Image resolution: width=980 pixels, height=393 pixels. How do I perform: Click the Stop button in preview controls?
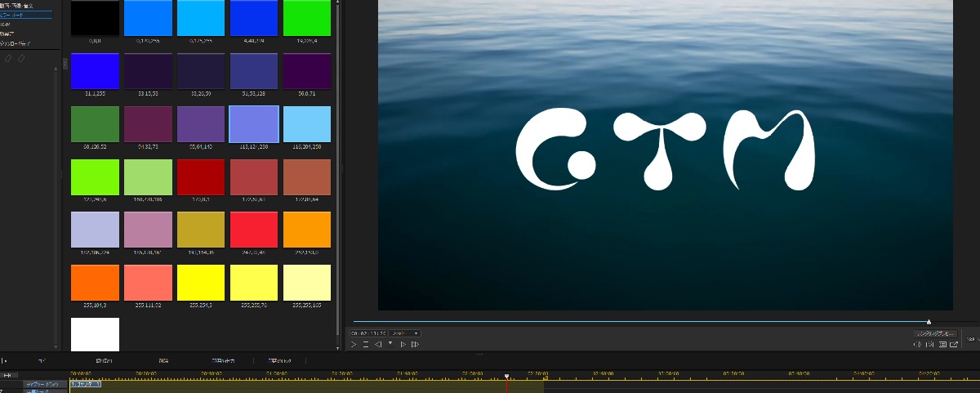pyautogui.click(x=366, y=344)
